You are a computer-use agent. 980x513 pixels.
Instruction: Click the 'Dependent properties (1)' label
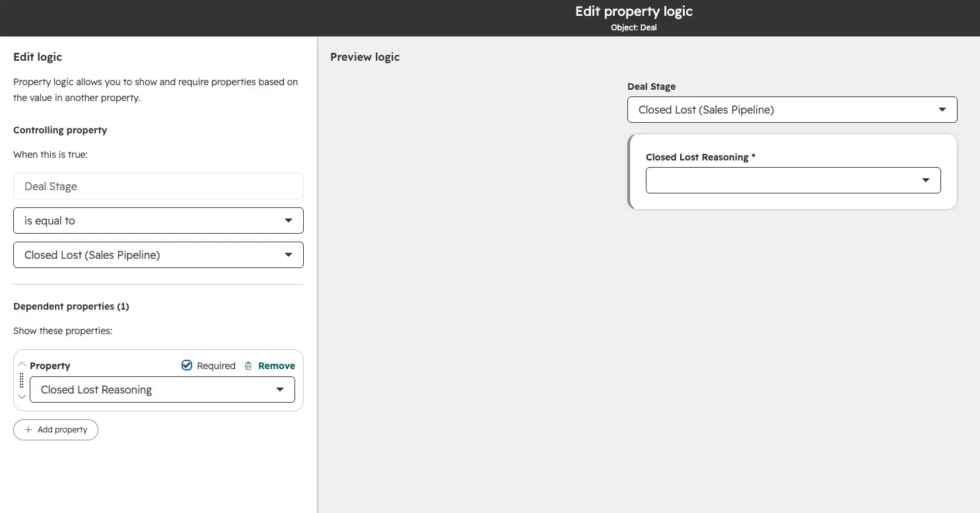click(71, 306)
